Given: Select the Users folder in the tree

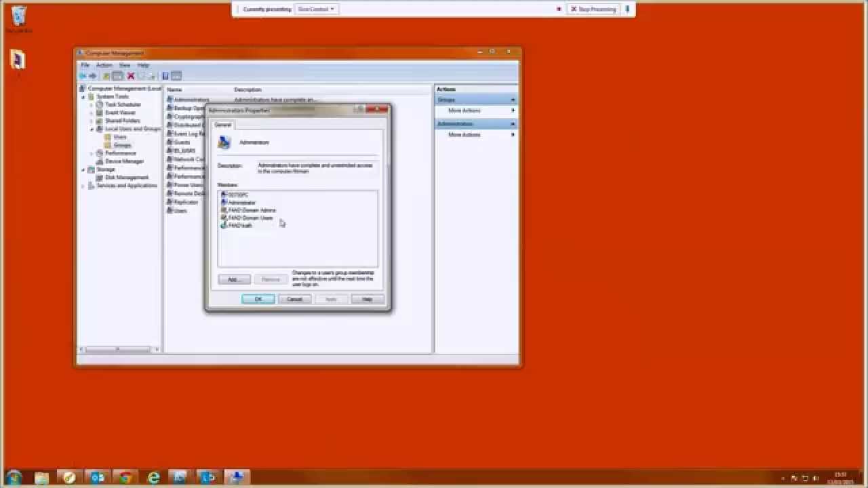Looking at the screenshot, I should pos(120,137).
